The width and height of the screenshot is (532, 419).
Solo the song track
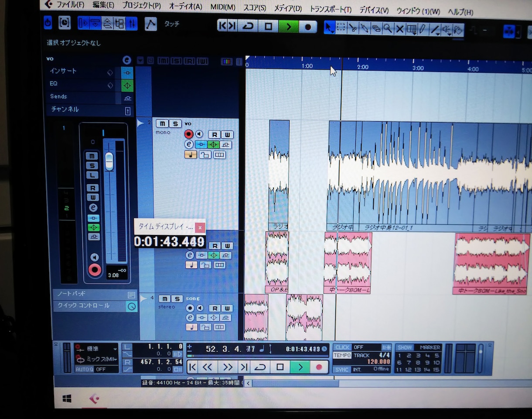coord(177,299)
